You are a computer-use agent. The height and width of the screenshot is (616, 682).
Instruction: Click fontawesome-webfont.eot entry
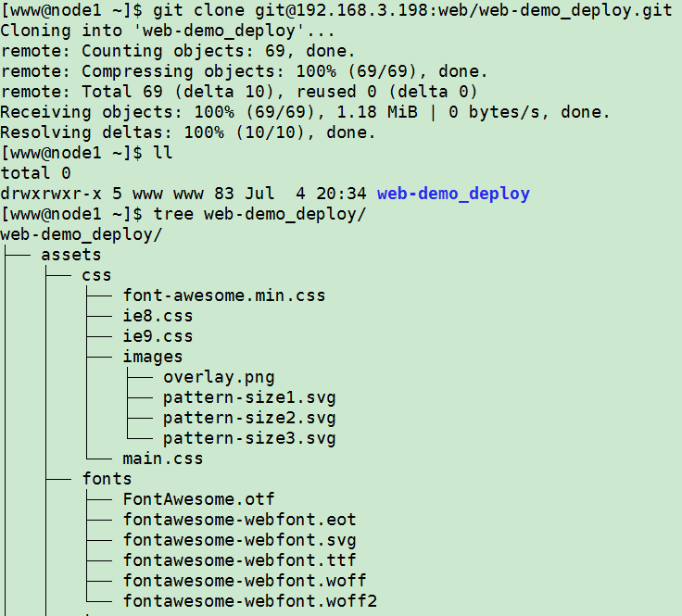239,520
